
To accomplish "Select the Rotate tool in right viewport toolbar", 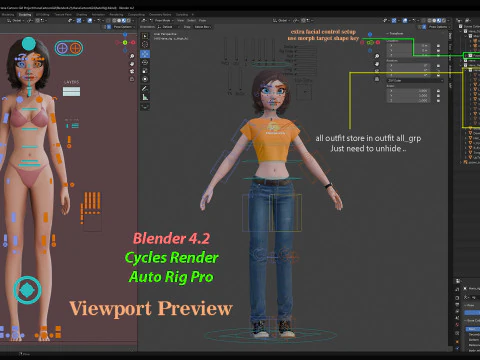I will tap(145, 62).
